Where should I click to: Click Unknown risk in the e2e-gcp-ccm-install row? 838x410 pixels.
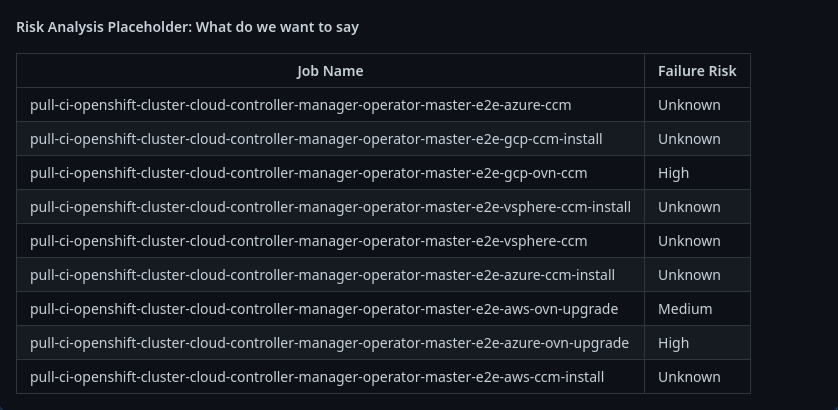(x=689, y=139)
